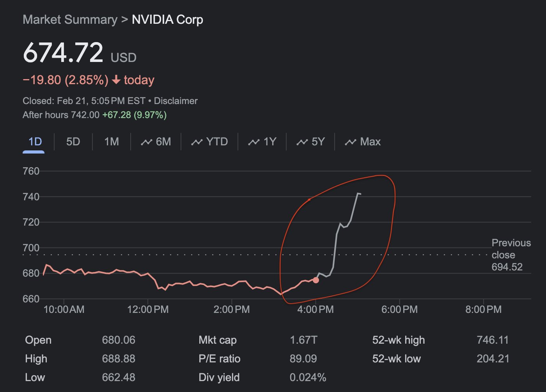Click the 52-wk high value 746.11
The width and height of the screenshot is (546, 392).
pyautogui.click(x=493, y=340)
